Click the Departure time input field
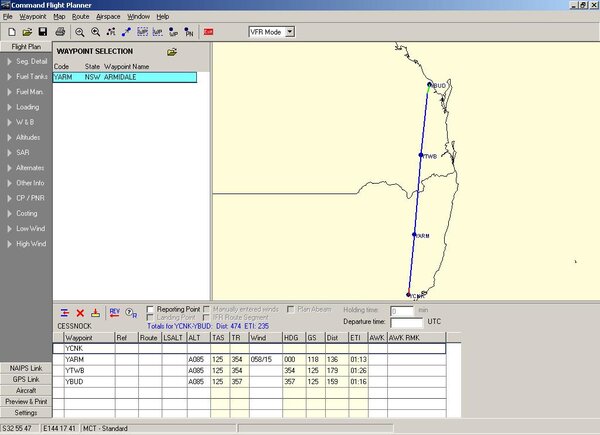 [x=406, y=323]
